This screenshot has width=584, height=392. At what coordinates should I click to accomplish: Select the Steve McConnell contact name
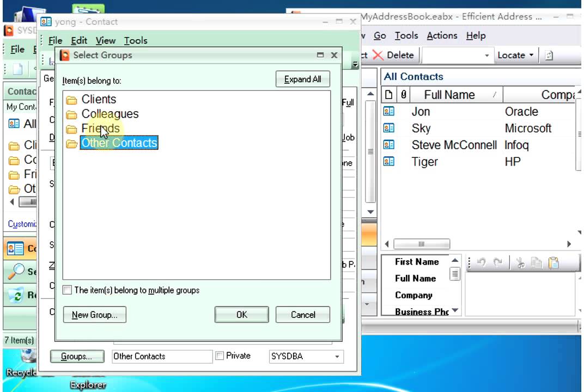click(454, 145)
